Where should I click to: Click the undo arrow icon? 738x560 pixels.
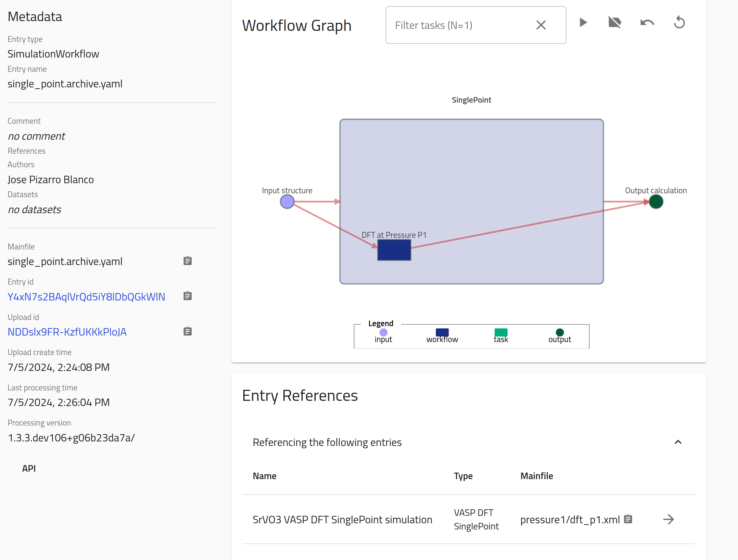pyautogui.click(x=646, y=22)
